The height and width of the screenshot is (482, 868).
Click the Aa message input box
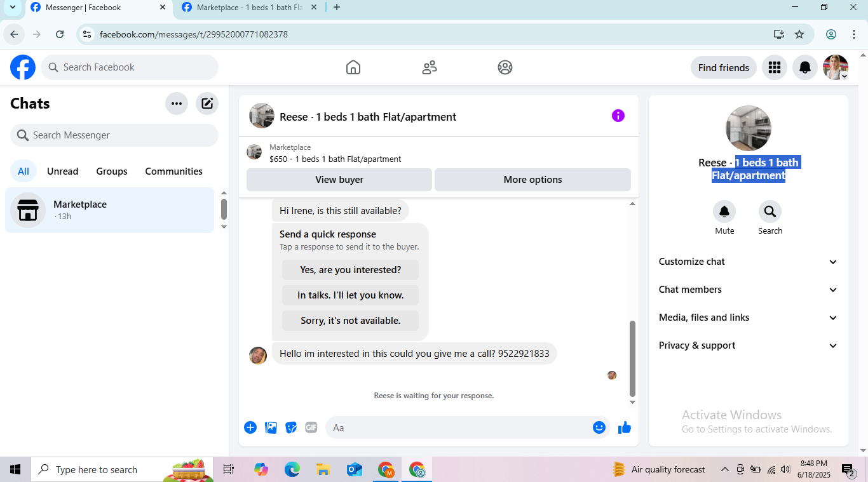click(x=467, y=427)
